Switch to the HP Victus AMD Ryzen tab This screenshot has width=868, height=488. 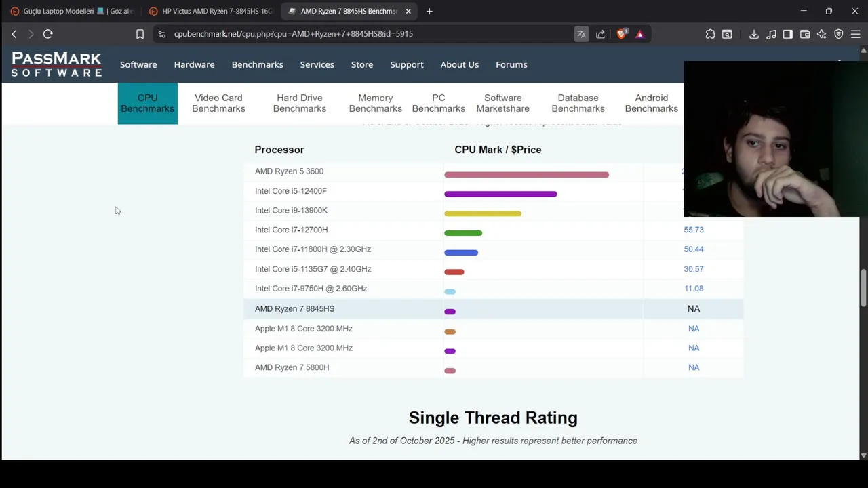click(211, 11)
